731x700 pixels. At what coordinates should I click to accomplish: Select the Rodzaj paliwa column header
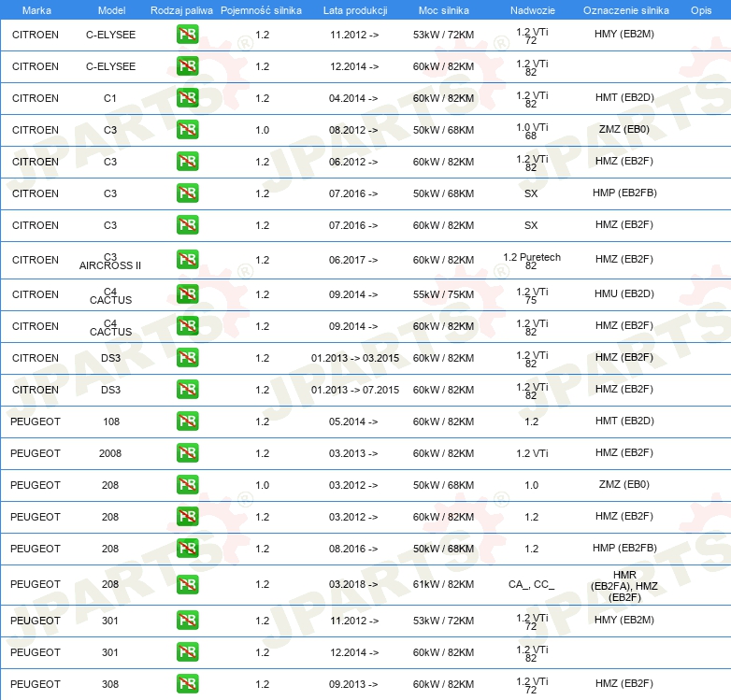[181, 10]
